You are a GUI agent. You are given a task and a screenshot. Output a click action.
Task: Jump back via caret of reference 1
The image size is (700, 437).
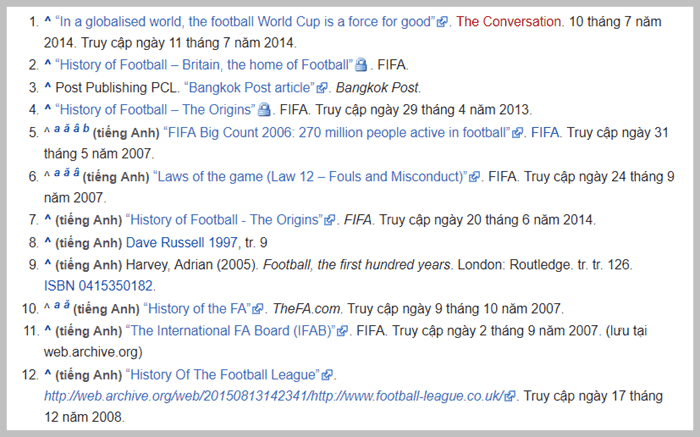[47, 20]
